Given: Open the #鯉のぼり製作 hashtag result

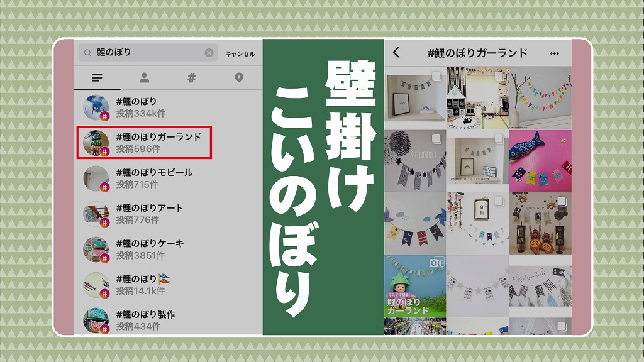Looking at the screenshot, I should [168, 320].
